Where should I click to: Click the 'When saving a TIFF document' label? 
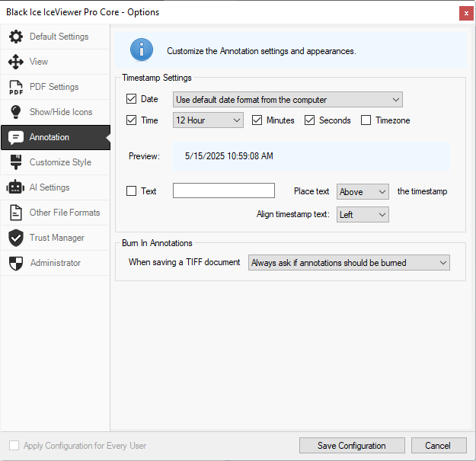184,262
